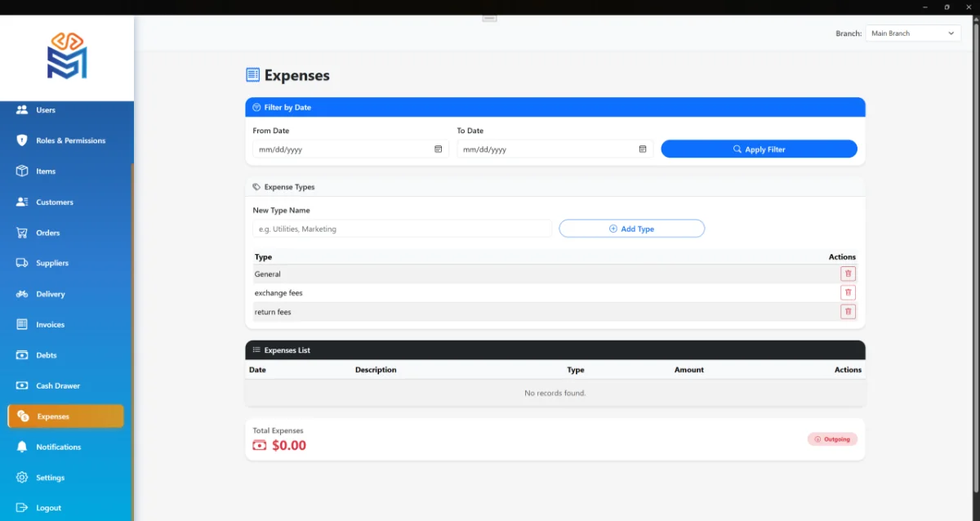Click the Debts wallet icon
Viewport: 980px width, 521px height.
click(22, 355)
